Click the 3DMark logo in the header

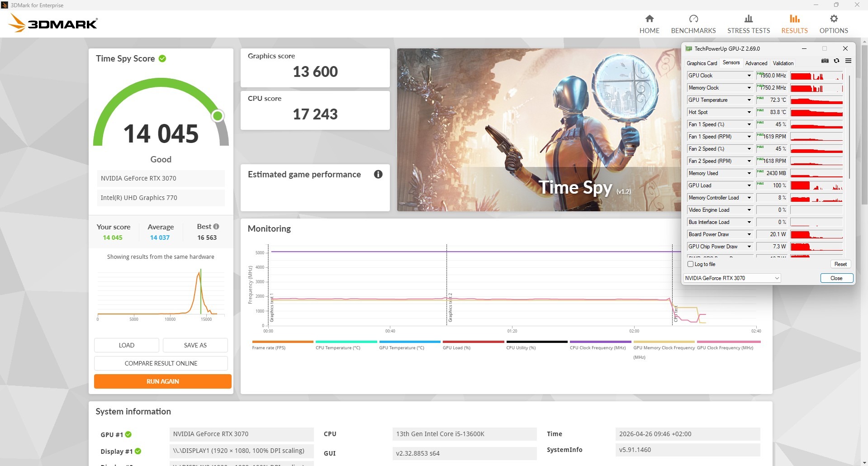pyautogui.click(x=53, y=23)
